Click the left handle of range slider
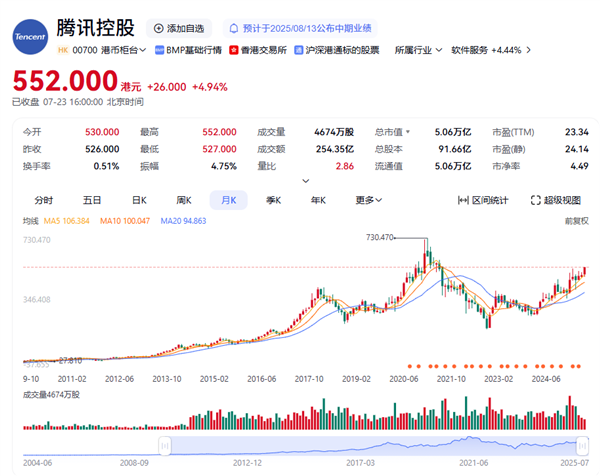This screenshot has width=600, height=476. click(165, 446)
